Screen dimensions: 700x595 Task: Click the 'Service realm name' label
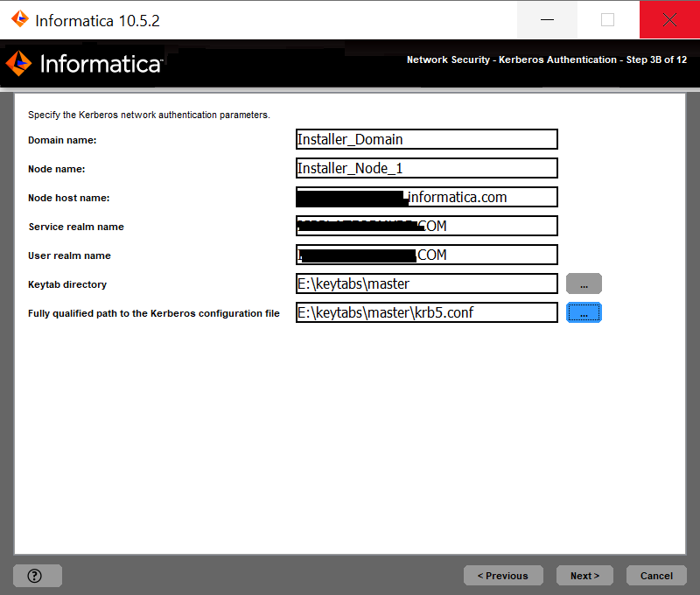click(76, 227)
